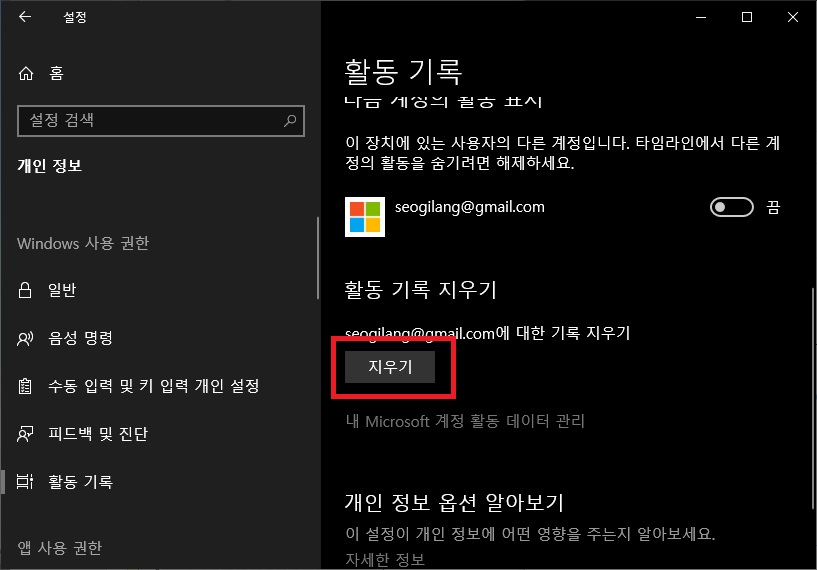Open the 홈 home icon
Image resolution: width=817 pixels, height=570 pixels.
tap(26, 73)
